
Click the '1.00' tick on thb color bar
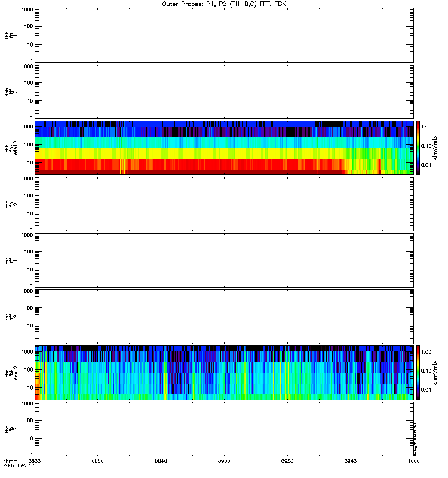tap(426, 127)
